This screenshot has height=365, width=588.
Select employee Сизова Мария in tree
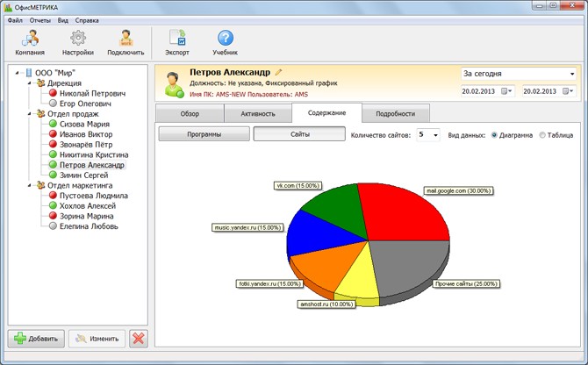(84, 124)
